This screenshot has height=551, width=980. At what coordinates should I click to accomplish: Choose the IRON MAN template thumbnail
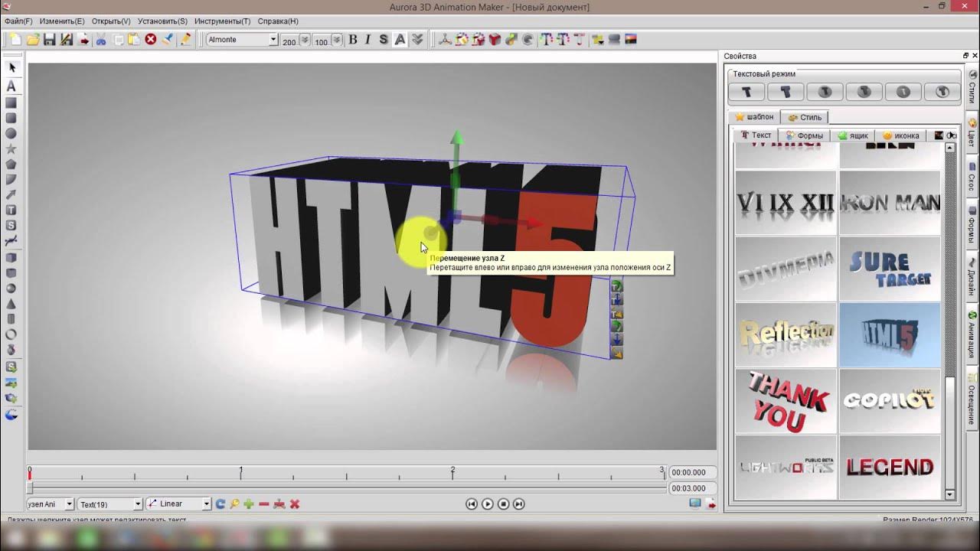[x=890, y=202]
